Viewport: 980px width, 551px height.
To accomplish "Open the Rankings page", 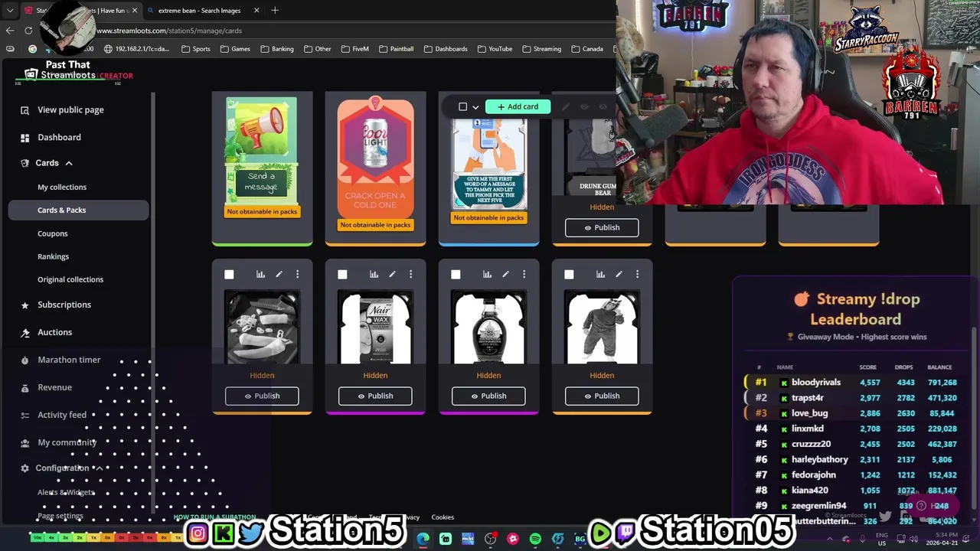I will [53, 256].
